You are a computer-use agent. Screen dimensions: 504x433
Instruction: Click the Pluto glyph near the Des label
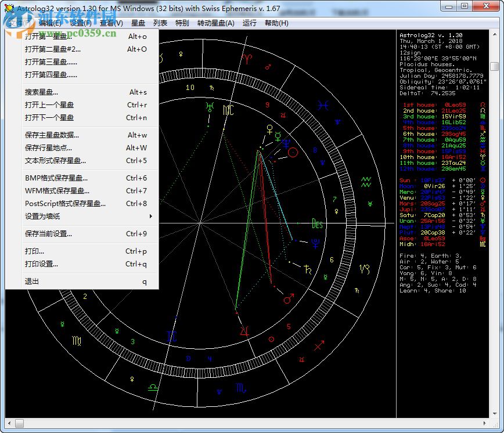[314, 243]
